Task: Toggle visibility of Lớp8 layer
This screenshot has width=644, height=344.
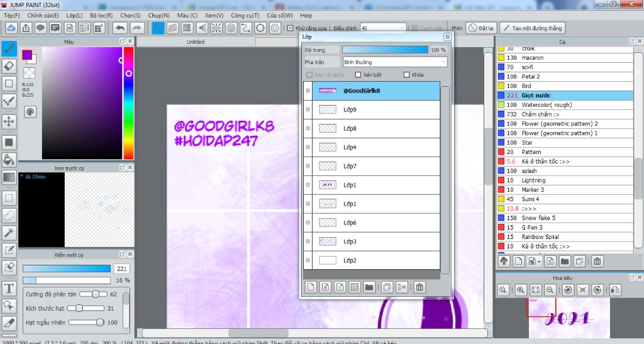Action: (x=308, y=128)
